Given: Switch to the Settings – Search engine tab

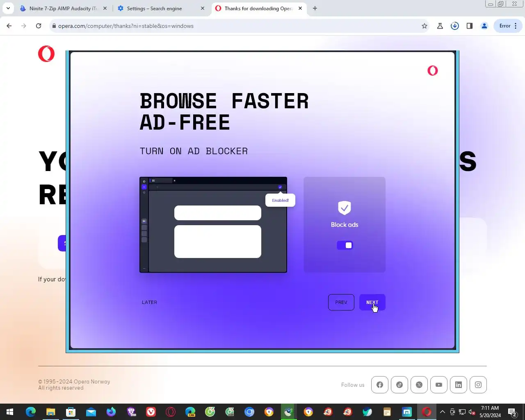Looking at the screenshot, I should pyautogui.click(x=160, y=8).
